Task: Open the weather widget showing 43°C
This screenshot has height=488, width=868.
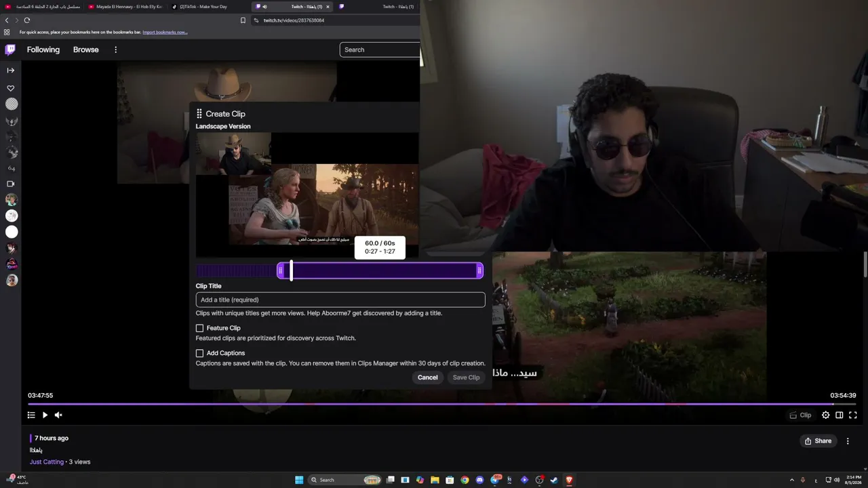Action: [x=18, y=480]
